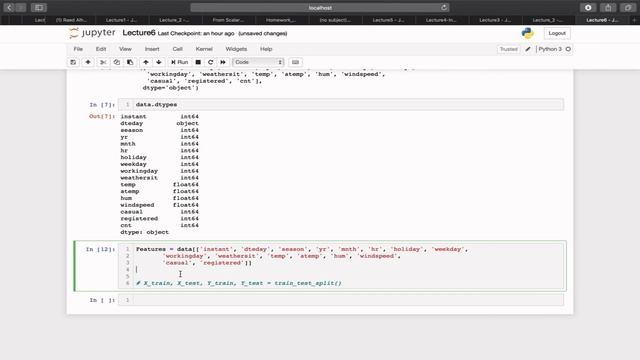Switch to the Homework browser tab
The width and height of the screenshot is (640, 360).
[281, 20]
